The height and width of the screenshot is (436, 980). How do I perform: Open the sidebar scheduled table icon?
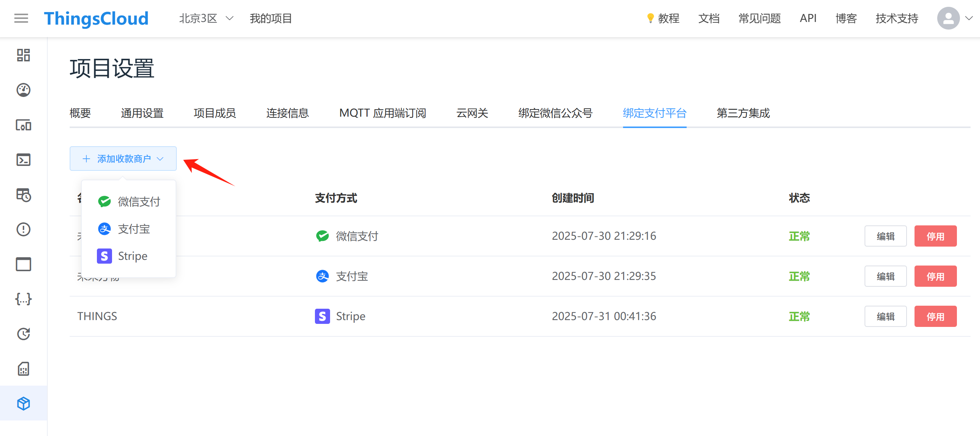(23, 195)
